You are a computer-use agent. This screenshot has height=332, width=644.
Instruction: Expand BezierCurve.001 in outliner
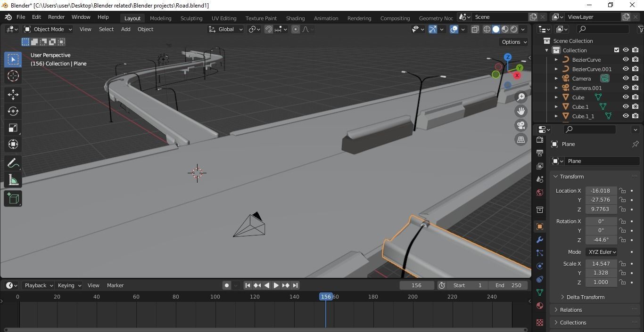coord(556,69)
